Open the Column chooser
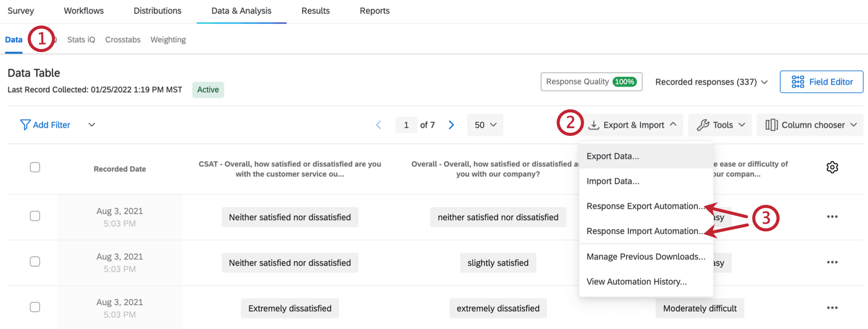 (x=810, y=125)
